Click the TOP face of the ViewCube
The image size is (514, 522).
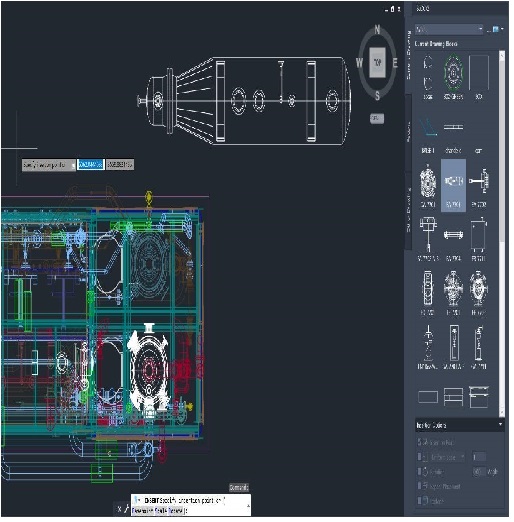click(x=377, y=62)
